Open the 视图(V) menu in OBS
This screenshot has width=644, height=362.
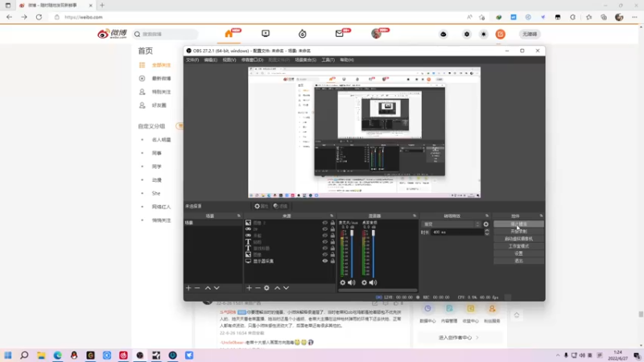click(x=229, y=60)
